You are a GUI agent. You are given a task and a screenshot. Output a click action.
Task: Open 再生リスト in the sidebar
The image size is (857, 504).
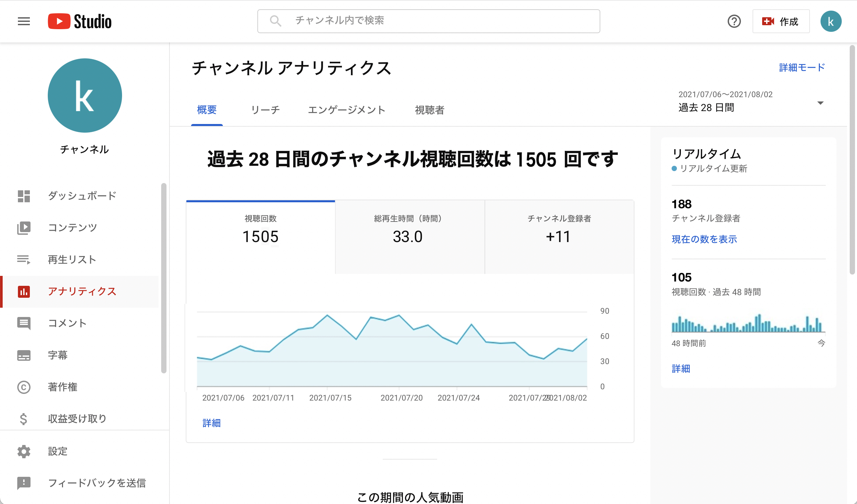pyautogui.click(x=80, y=260)
